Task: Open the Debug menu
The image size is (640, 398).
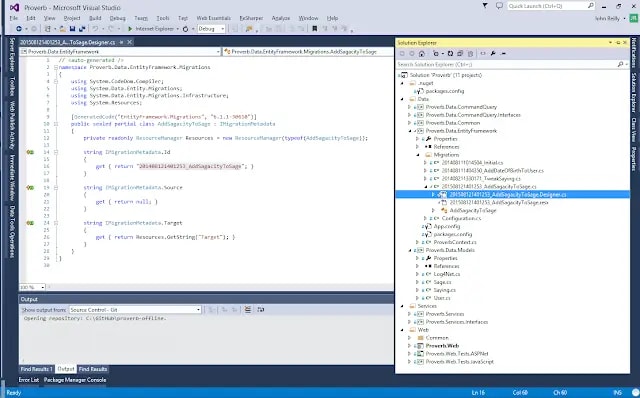Action: click(x=118, y=18)
